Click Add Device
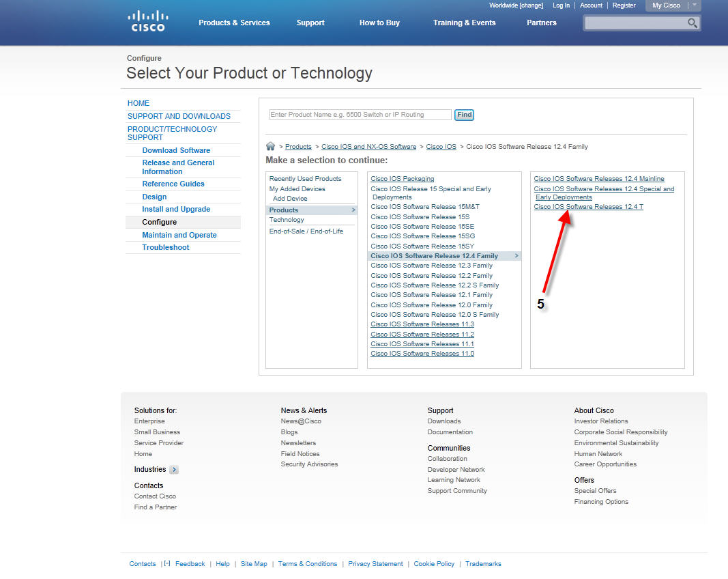728x579 pixels. (x=290, y=199)
